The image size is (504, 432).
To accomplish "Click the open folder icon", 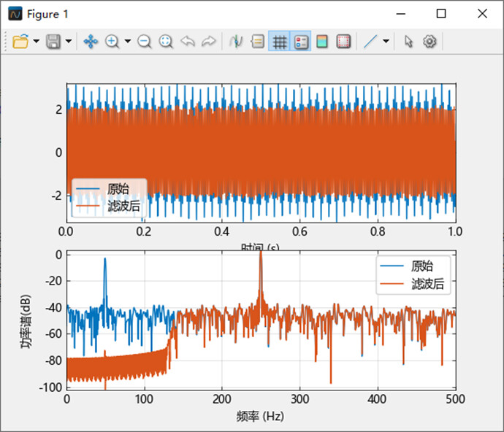I will tap(20, 41).
